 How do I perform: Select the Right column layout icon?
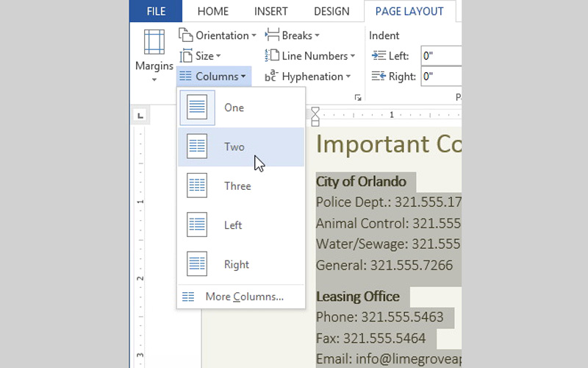point(197,263)
